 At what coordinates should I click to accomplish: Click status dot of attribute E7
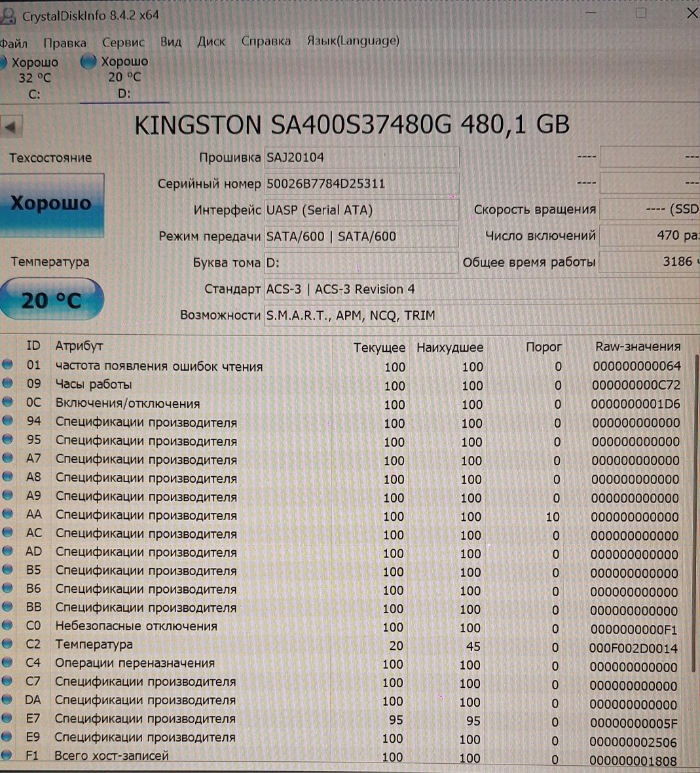click(x=7, y=718)
